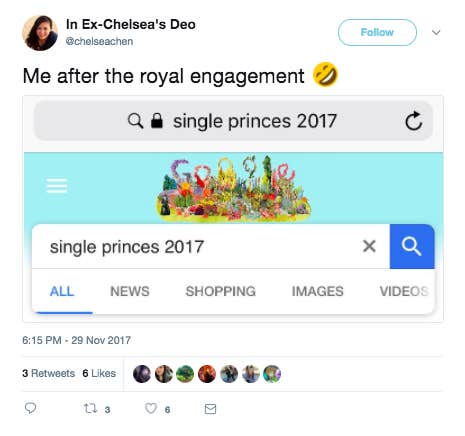This screenshot has height=436, width=465.
Task: Click the browser reload arrow icon
Action: tap(414, 121)
